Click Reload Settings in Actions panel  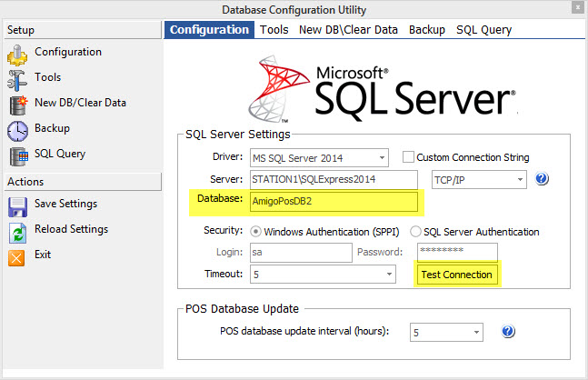click(71, 229)
